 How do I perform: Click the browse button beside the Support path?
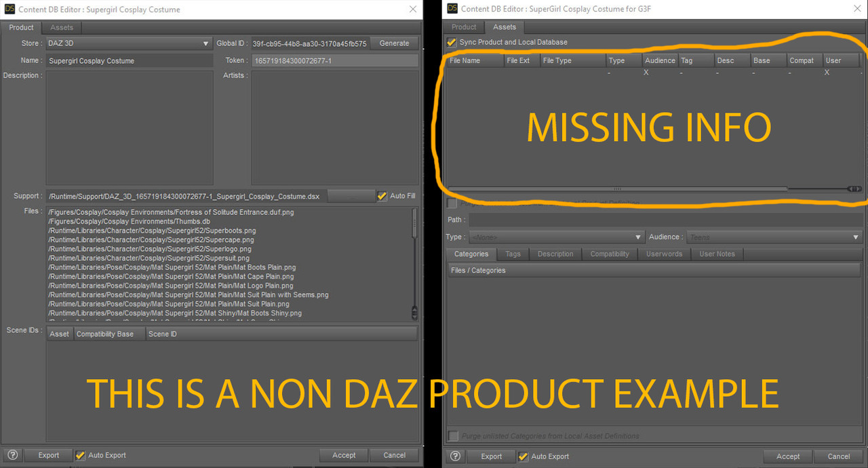[351, 196]
